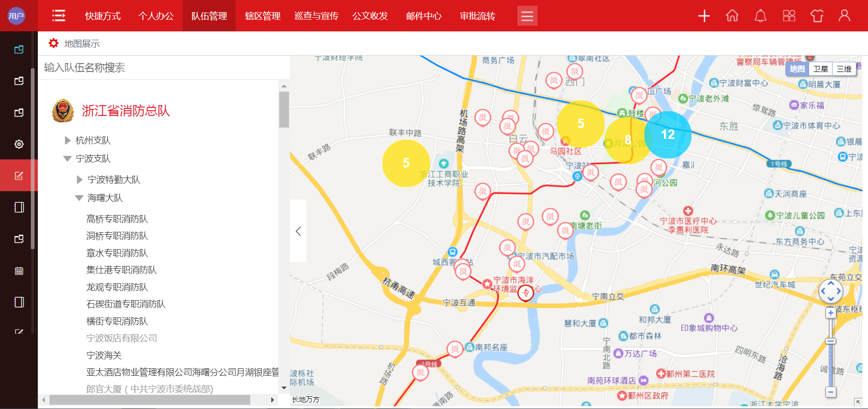Zoom out with map minus button

(x=831, y=392)
